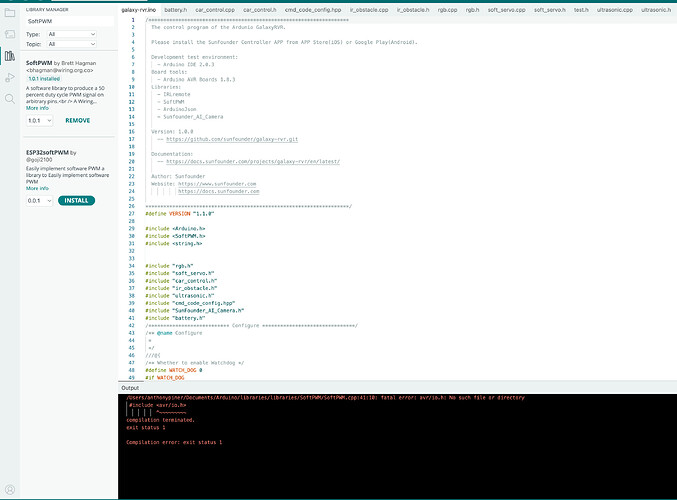
Task: Click Compilation error: exit status 1 text
Action: coord(174,442)
